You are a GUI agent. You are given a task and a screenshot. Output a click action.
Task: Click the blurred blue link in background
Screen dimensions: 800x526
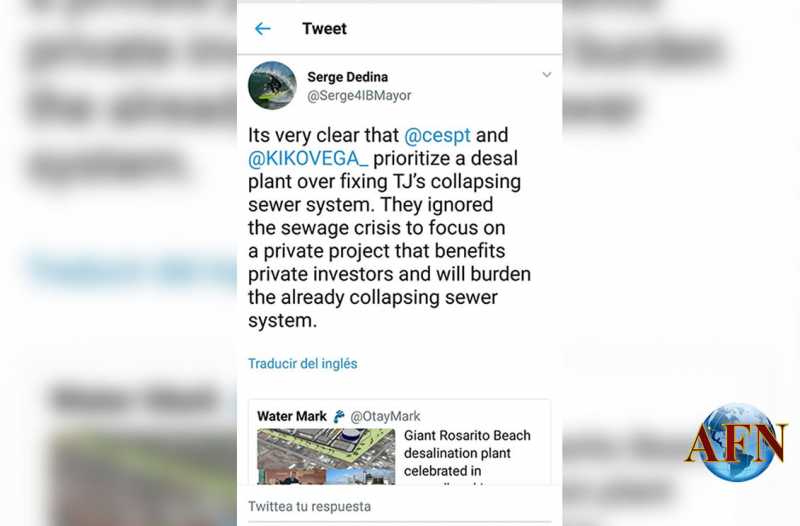[132, 270]
